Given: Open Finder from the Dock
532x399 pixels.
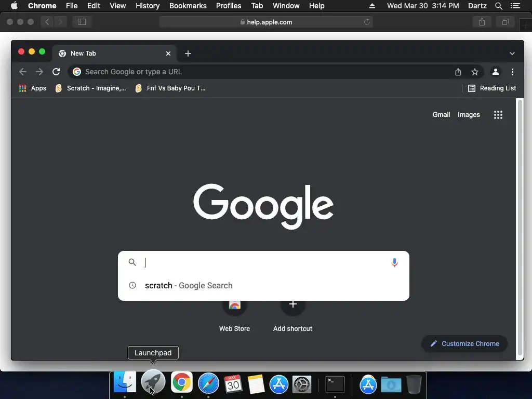Looking at the screenshot, I should [x=125, y=383].
